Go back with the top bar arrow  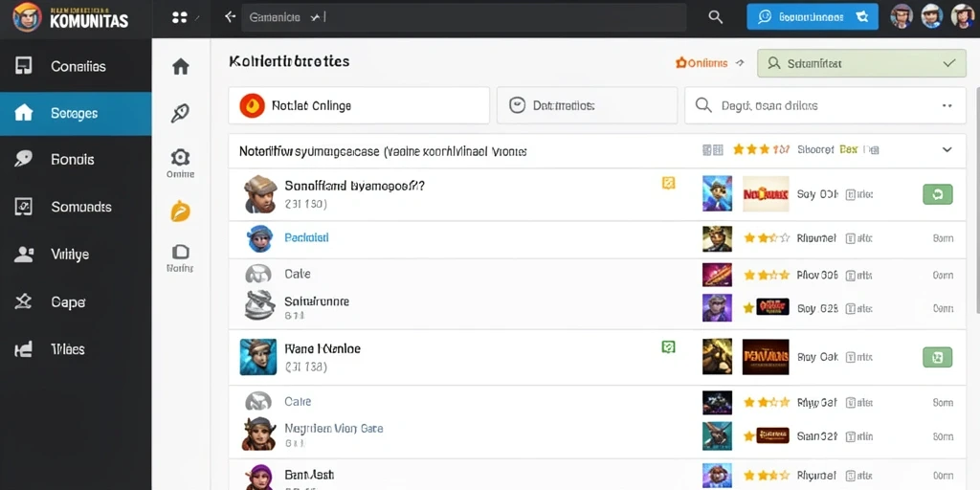pos(230,17)
